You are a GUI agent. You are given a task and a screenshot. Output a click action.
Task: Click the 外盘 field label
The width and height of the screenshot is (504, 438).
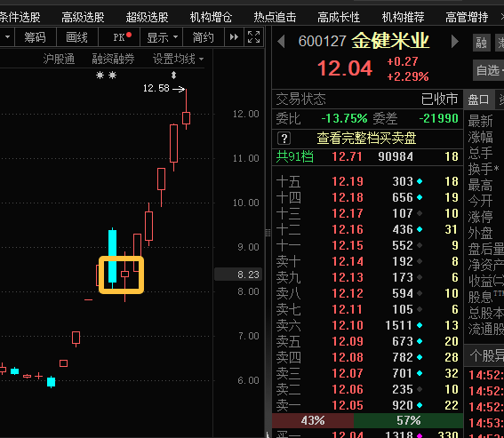pyautogui.click(x=480, y=234)
